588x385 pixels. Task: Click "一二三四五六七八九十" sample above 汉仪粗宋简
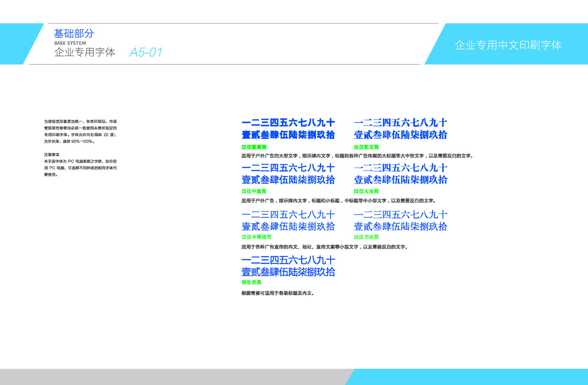[401, 123]
